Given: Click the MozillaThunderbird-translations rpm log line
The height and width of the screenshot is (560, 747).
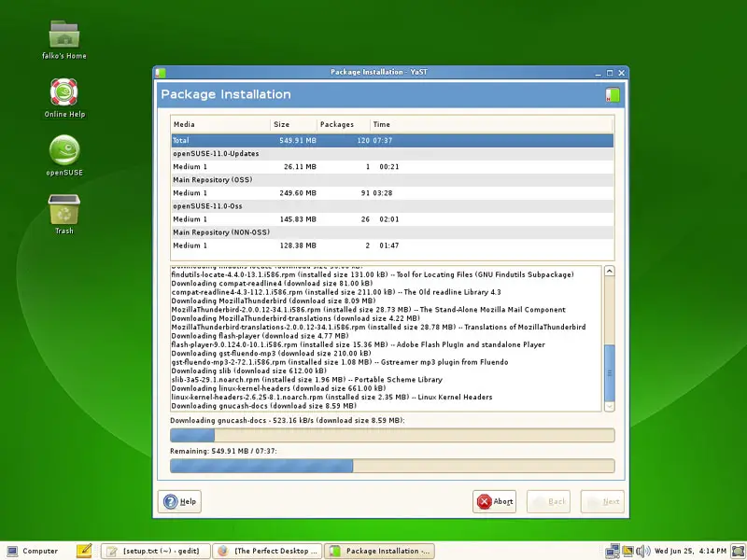Looking at the screenshot, I should pos(379,328).
